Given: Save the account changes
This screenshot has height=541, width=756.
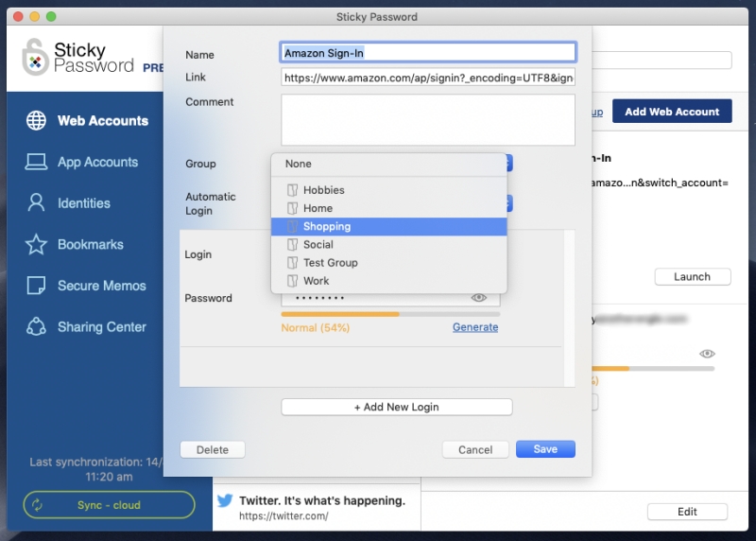Looking at the screenshot, I should [x=545, y=449].
